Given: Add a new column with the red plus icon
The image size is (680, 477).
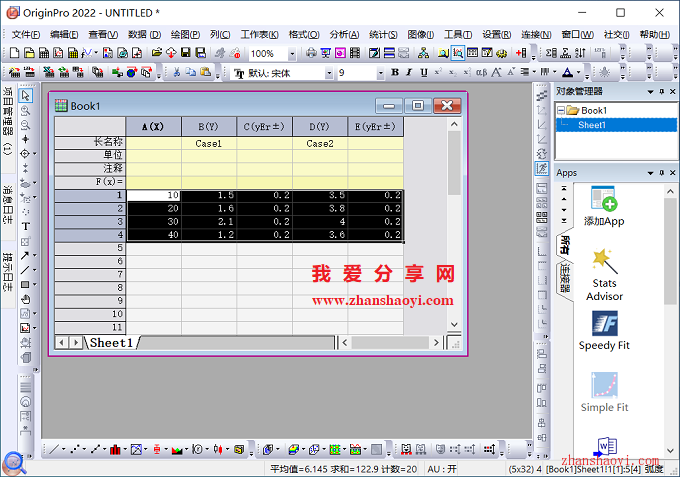Looking at the screenshot, I should 521,53.
